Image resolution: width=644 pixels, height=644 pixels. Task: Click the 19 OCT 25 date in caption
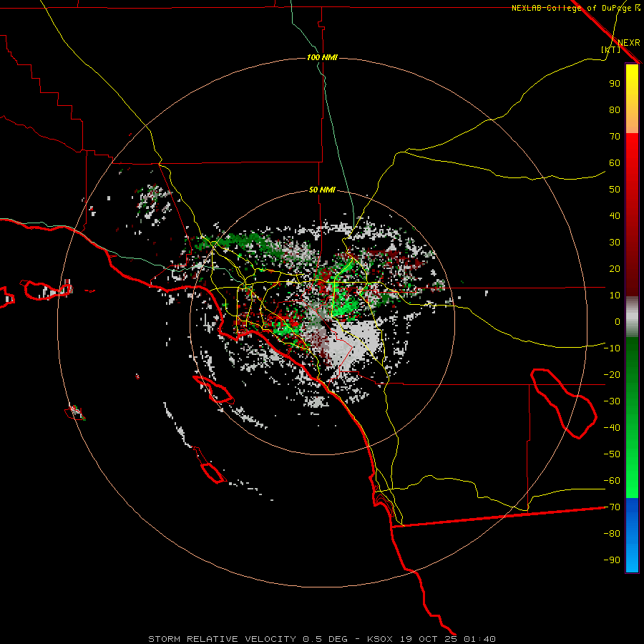coord(429,639)
